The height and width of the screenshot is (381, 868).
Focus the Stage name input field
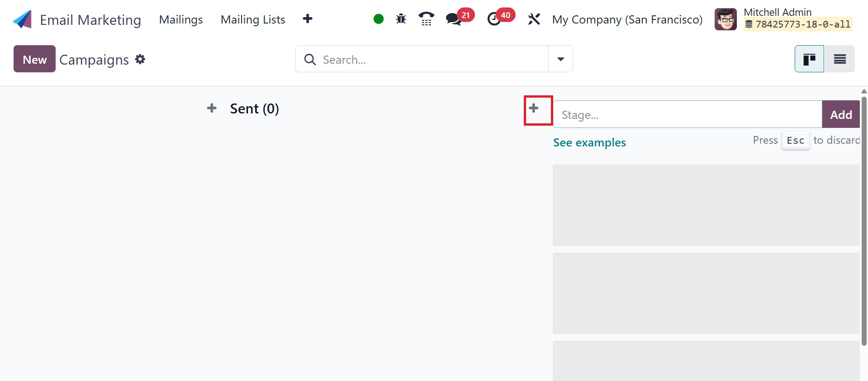click(x=687, y=114)
